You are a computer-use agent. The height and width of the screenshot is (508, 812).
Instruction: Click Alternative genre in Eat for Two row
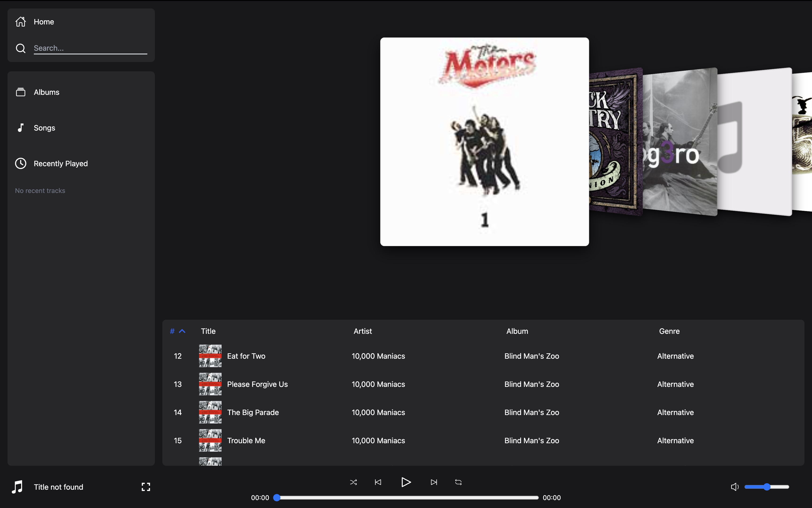pyautogui.click(x=675, y=356)
